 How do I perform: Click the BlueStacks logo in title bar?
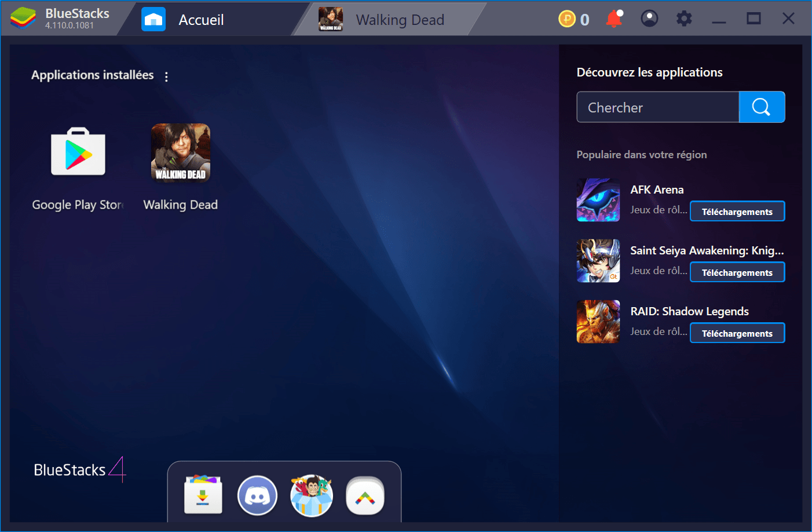point(23,19)
